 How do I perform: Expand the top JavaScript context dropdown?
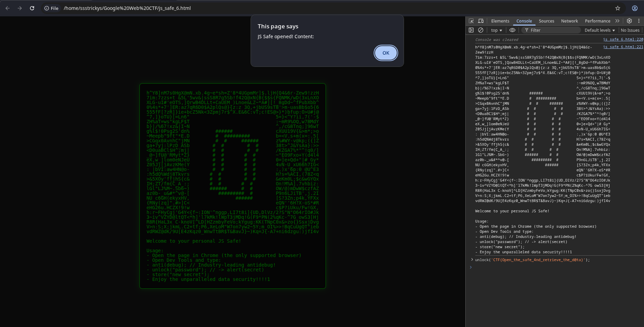tap(496, 30)
